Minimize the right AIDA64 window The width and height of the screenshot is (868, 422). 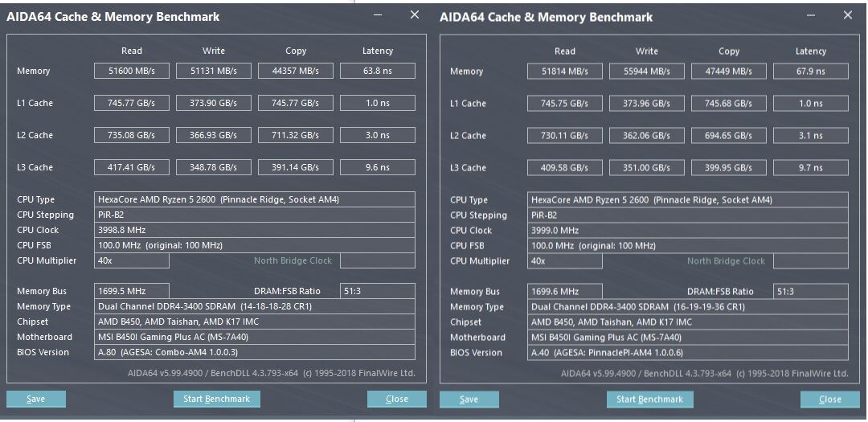click(810, 15)
